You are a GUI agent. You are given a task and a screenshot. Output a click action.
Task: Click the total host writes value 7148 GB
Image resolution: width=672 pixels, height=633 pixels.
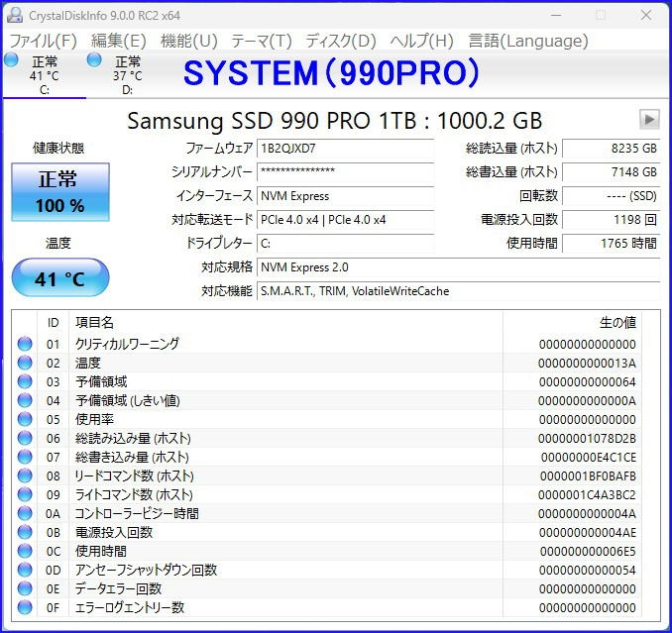612,172
